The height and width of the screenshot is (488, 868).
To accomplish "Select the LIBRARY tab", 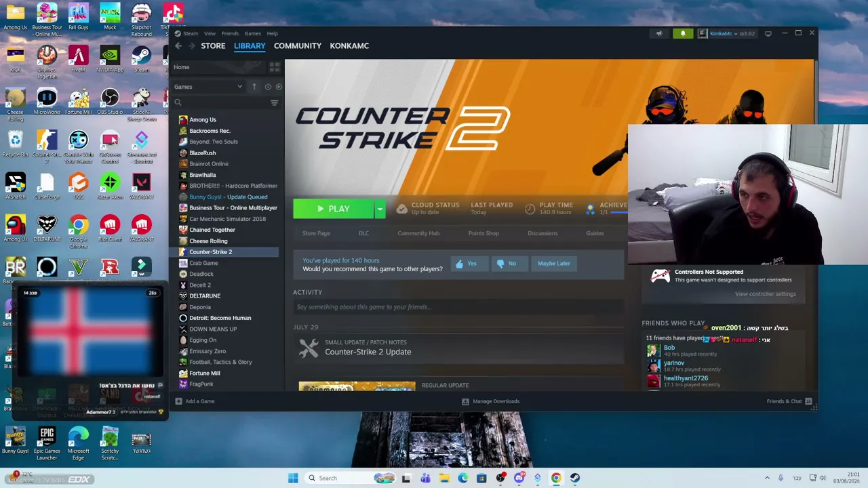I will [x=250, y=46].
